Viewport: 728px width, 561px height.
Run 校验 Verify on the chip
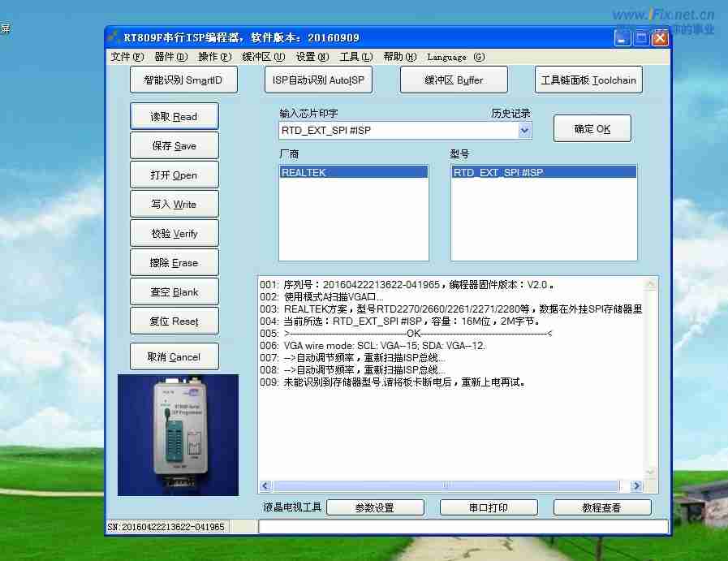point(174,233)
